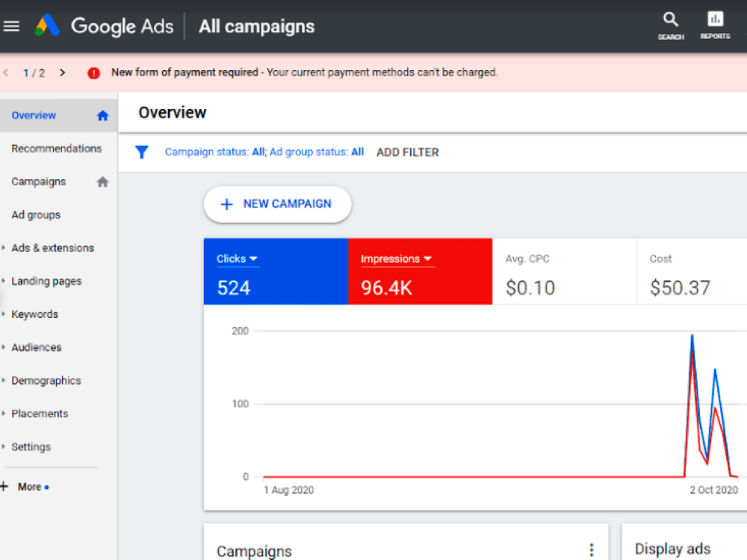Screen dimensions: 747x560
Task: Click the Google Ads logo
Action: 47,25
